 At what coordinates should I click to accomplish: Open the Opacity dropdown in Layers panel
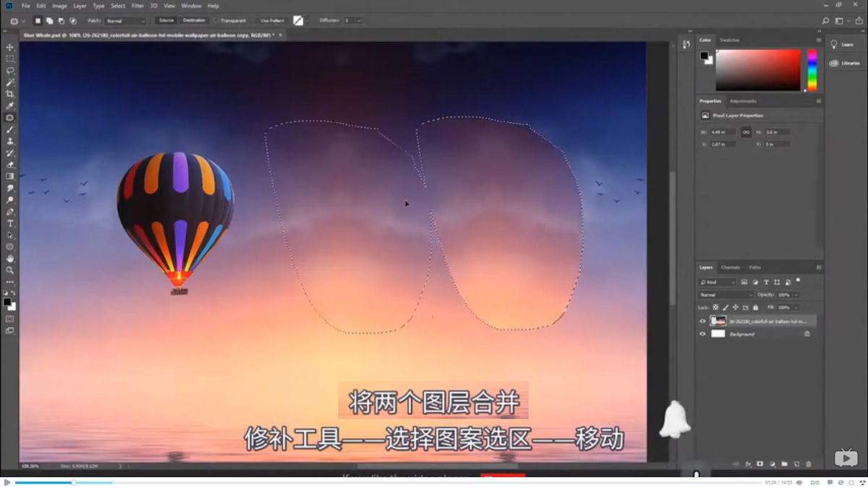tap(796, 295)
